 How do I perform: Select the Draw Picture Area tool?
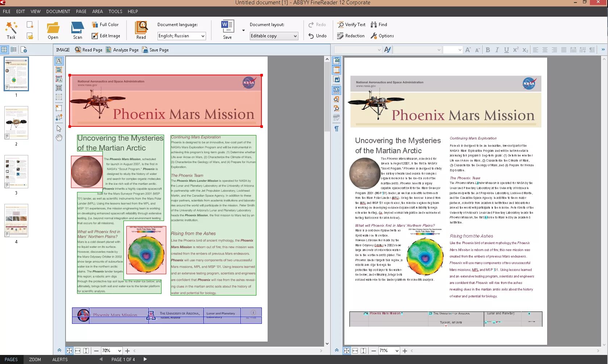(59, 70)
